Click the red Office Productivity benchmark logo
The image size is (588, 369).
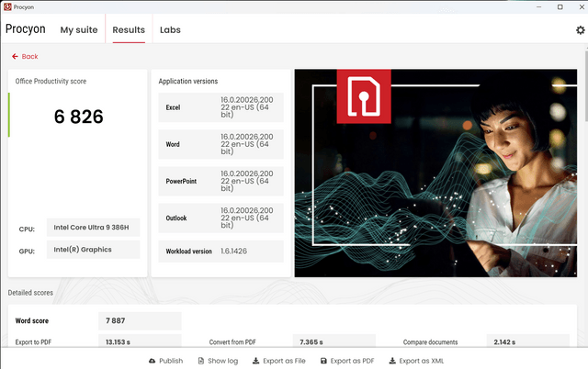click(x=364, y=96)
